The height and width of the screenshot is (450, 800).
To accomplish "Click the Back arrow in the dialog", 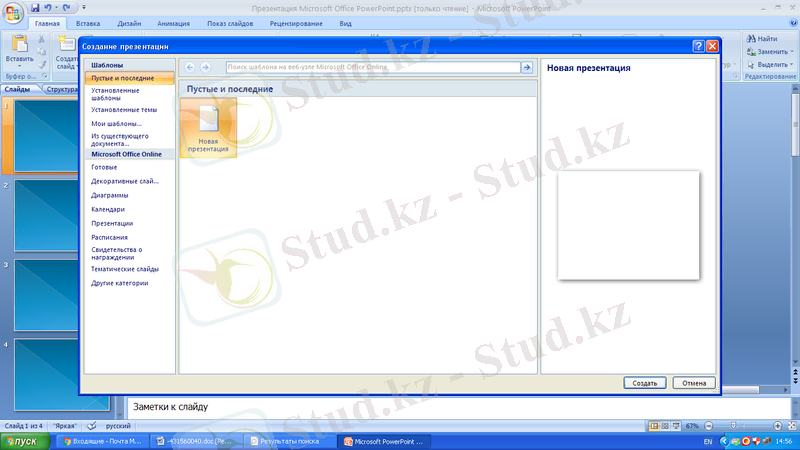I will tap(190, 67).
